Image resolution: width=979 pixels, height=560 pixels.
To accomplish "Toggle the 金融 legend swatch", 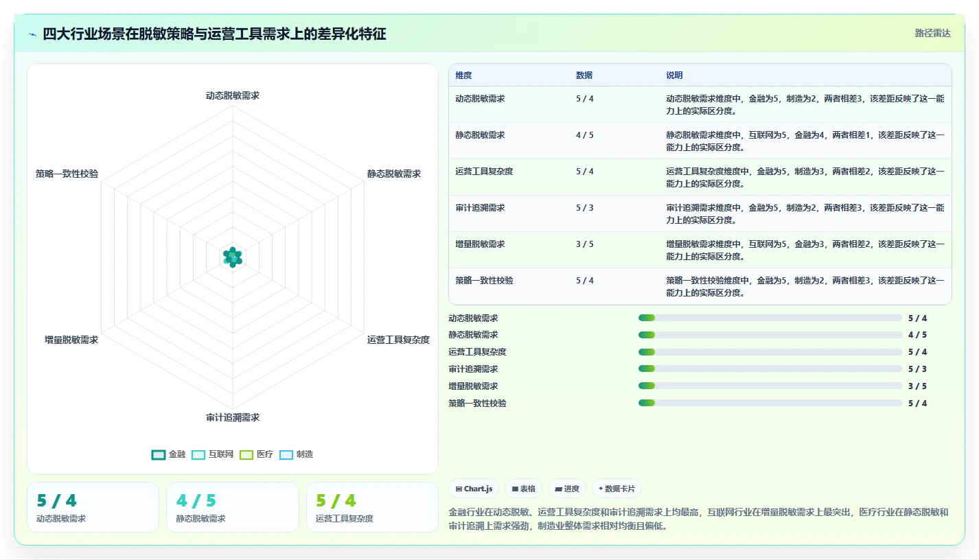I will point(159,454).
